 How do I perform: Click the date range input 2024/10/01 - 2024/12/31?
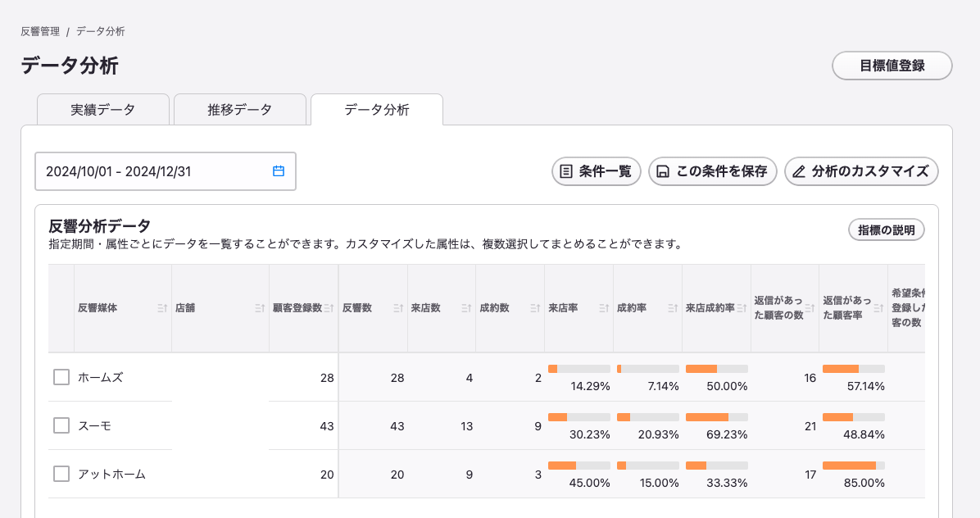pos(165,171)
